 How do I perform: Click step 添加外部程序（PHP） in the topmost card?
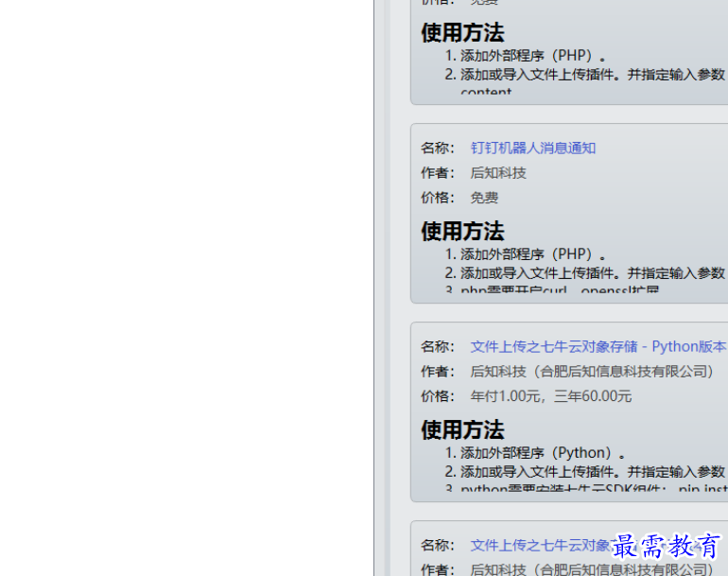533,56
